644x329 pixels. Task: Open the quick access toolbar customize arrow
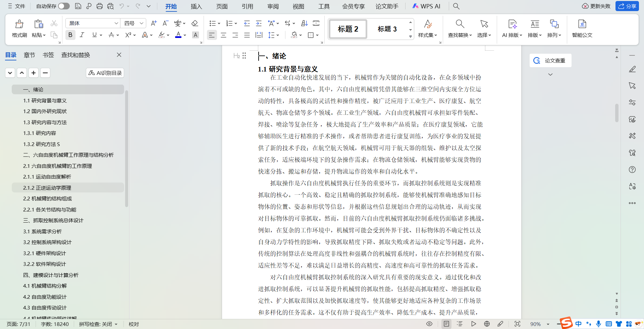[x=149, y=6]
